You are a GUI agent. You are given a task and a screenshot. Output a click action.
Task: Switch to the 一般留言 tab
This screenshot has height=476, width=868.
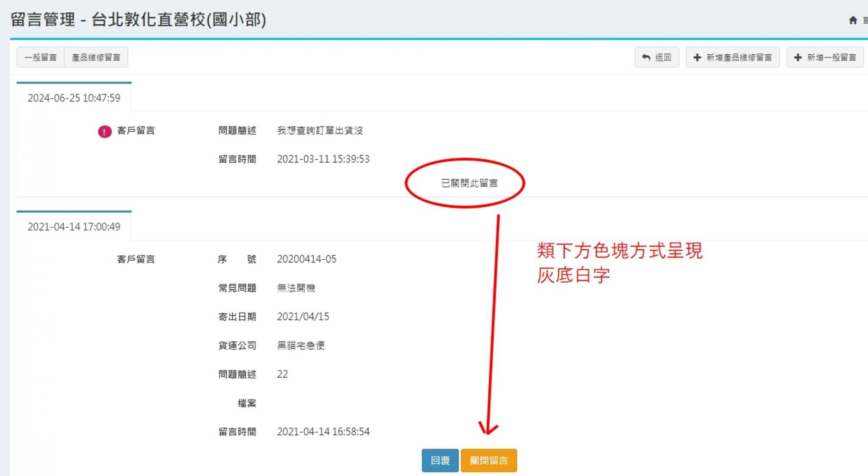(x=41, y=57)
